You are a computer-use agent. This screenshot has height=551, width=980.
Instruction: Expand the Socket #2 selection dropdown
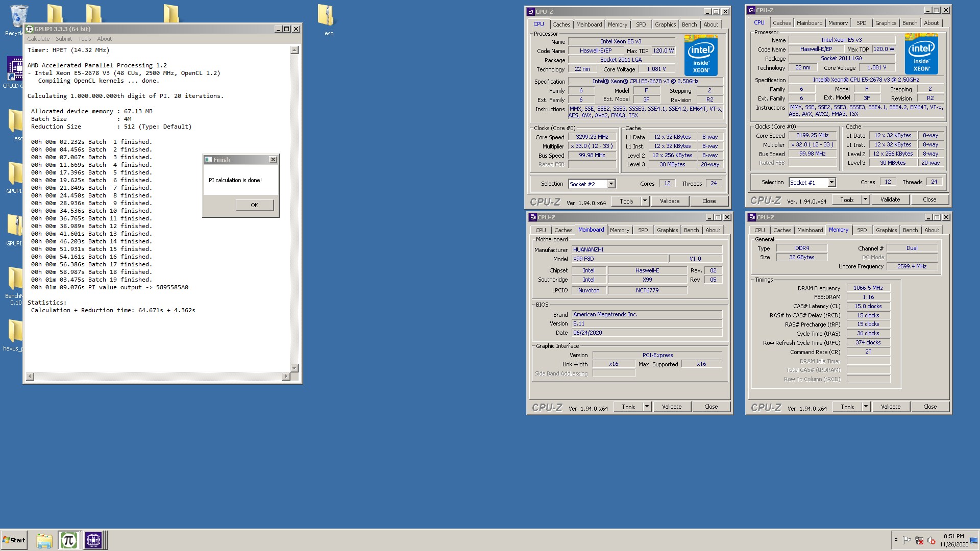tap(611, 184)
